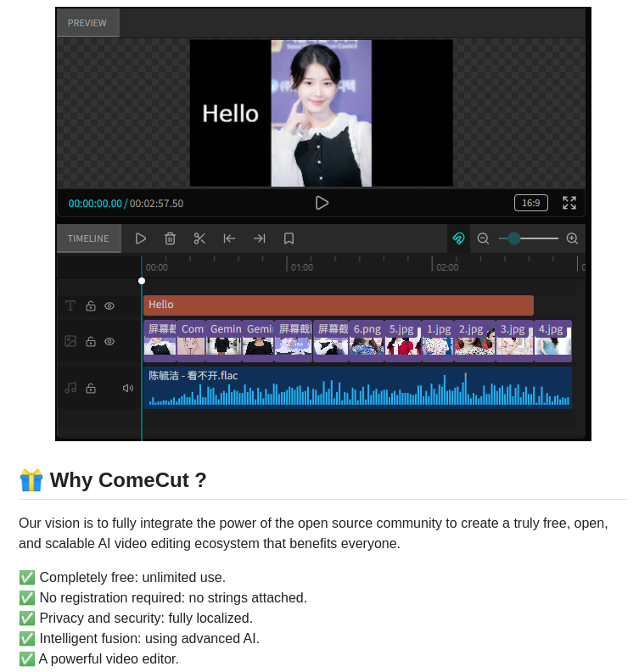Screen dimensions: 639x672
Task: Click the 02:00 ruler mark
Action: click(447, 267)
